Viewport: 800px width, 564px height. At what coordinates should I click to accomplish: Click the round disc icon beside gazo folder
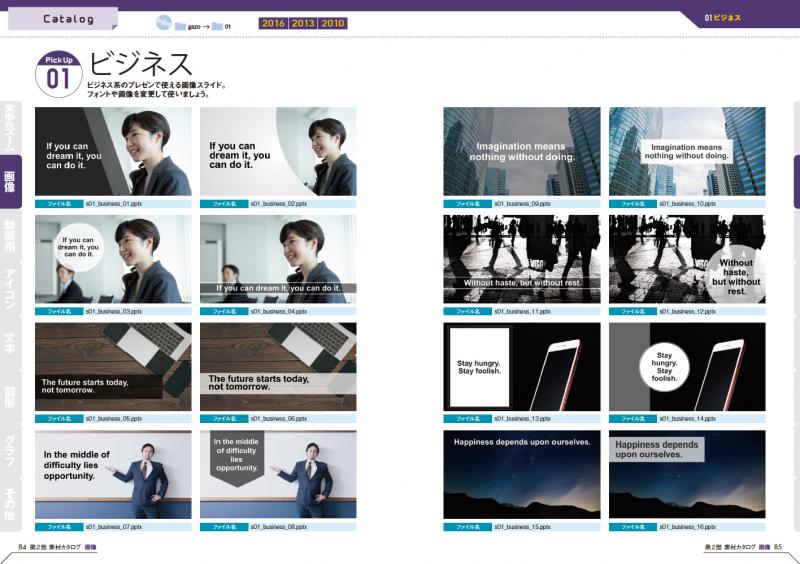click(163, 23)
